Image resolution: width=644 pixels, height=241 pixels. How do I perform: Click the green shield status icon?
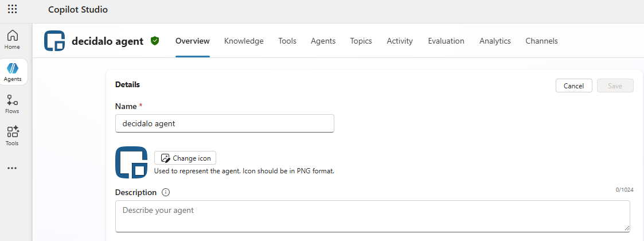point(155,41)
